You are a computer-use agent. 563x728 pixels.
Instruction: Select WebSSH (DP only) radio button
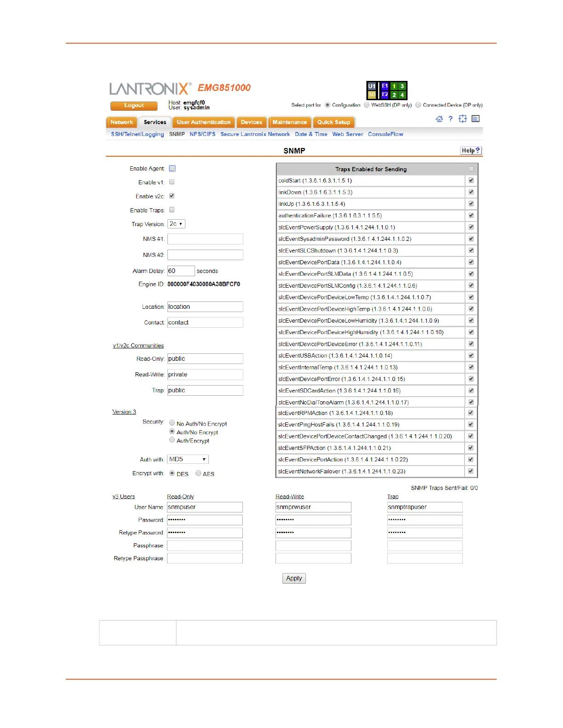tap(367, 105)
